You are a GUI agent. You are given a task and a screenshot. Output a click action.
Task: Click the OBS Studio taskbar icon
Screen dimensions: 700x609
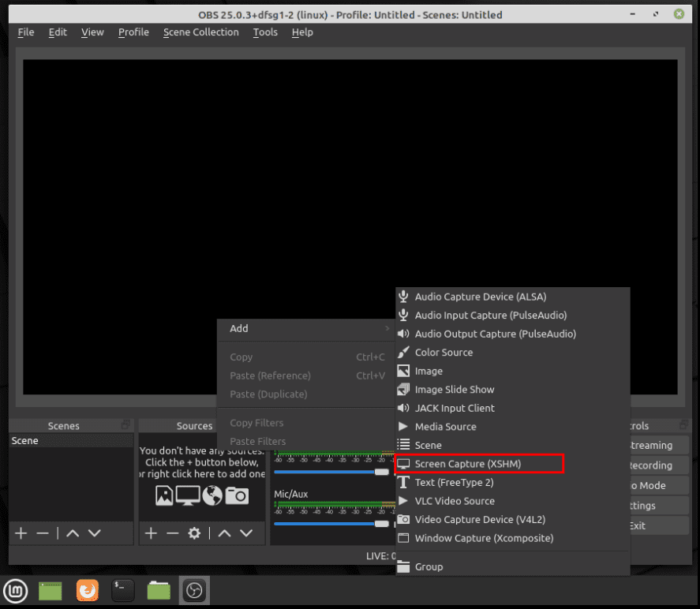pos(194,590)
